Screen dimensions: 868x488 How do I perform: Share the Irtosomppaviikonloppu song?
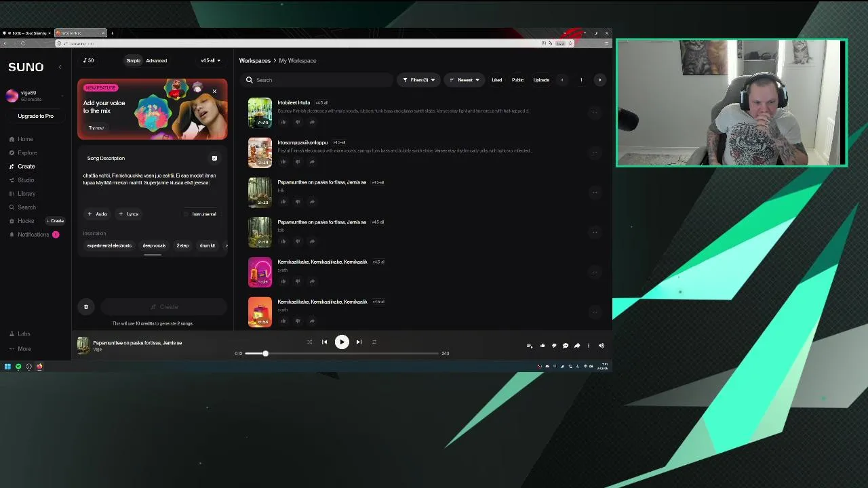(312, 161)
